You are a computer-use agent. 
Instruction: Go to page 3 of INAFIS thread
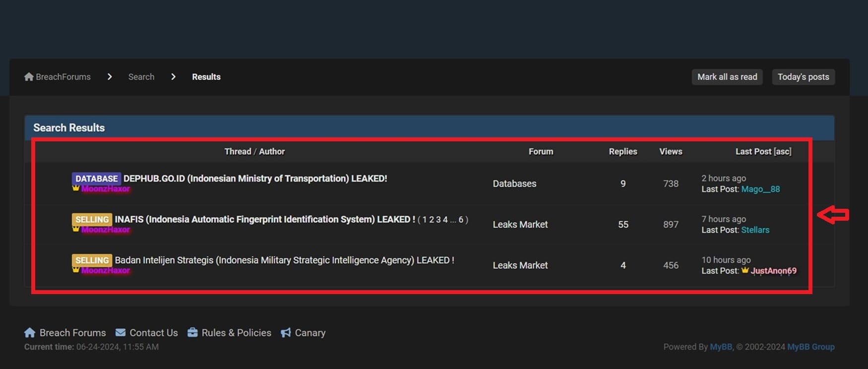point(438,219)
